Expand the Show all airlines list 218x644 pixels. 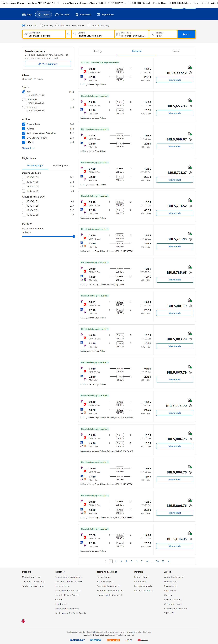pyautogui.click(x=28, y=148)
